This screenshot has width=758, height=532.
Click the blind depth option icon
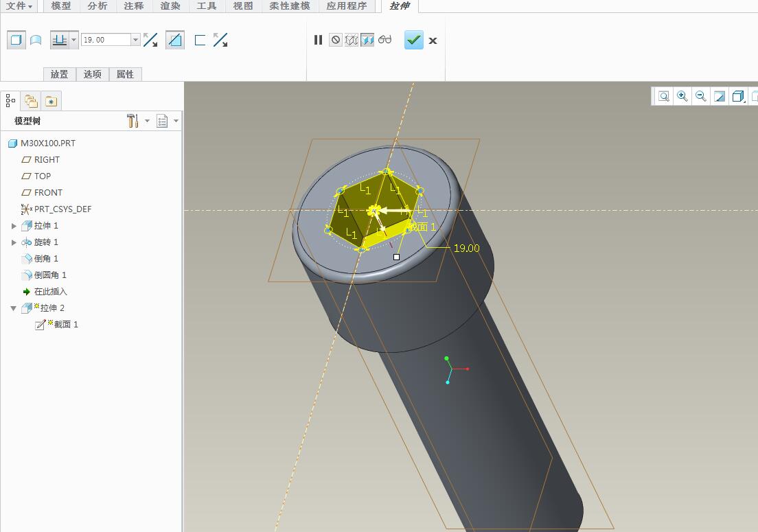click(60, 40)
